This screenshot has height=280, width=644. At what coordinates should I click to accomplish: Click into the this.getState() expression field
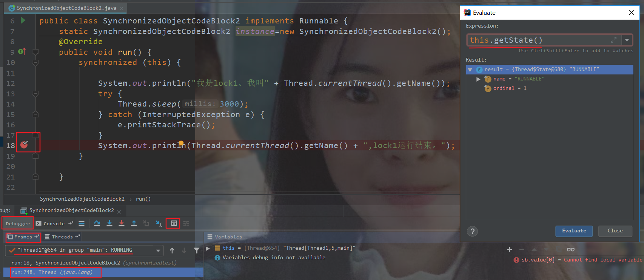pyautogui.click(x=536, y=40)
